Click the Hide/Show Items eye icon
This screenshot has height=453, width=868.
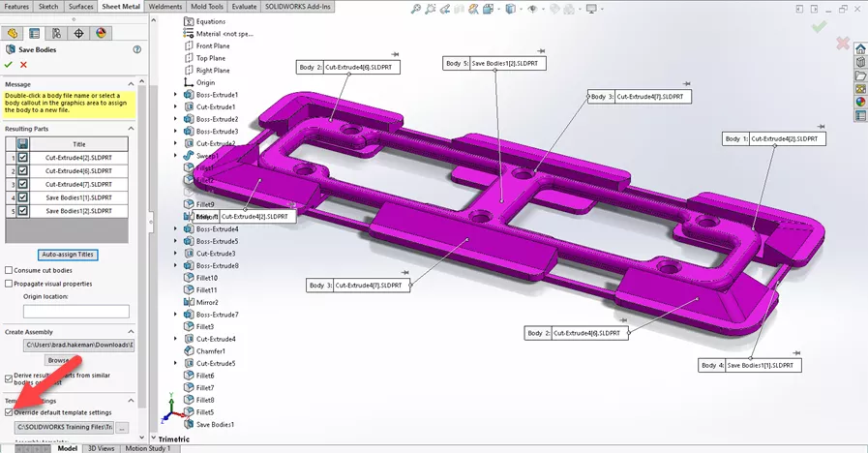coord(532,9)
